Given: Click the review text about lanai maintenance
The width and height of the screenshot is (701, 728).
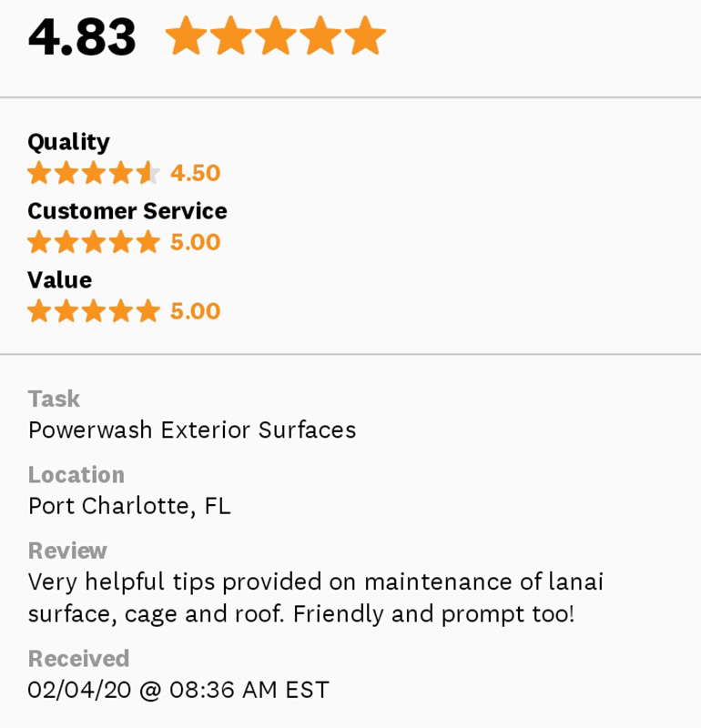Looking at the screenshot, I should pyautogui.click(x=315, y=597).
